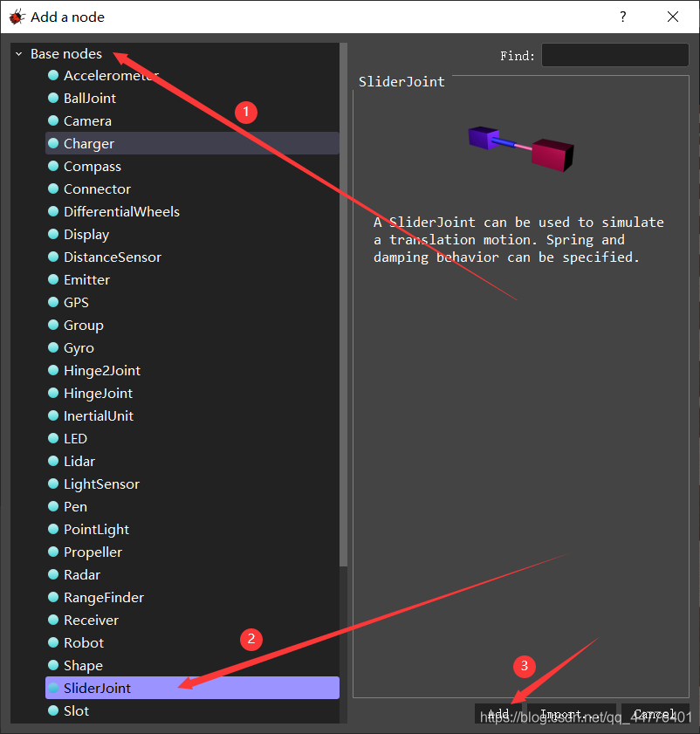Close the Add a node dialog
This screenshot has height=734, width=700.
[673, 17]
